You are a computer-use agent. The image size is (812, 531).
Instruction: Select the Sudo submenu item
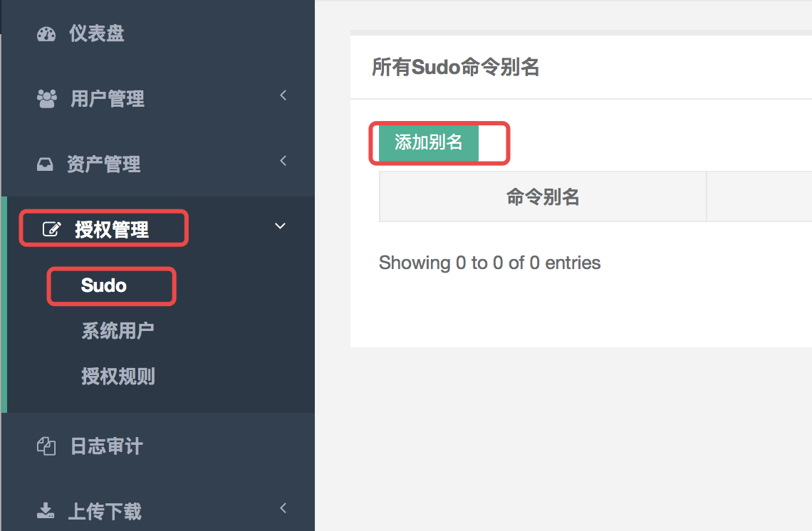click(x=104, y=285)
